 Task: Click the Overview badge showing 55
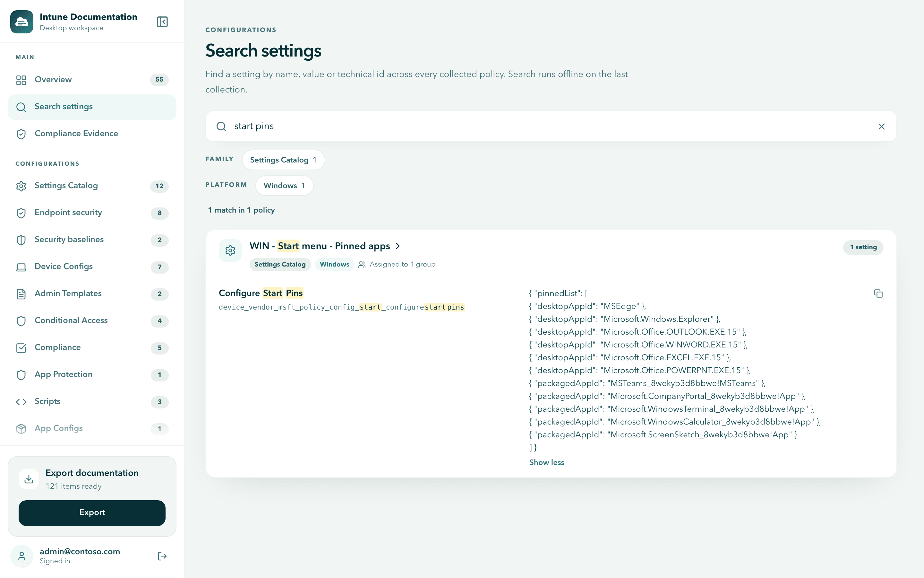(159, 80)
